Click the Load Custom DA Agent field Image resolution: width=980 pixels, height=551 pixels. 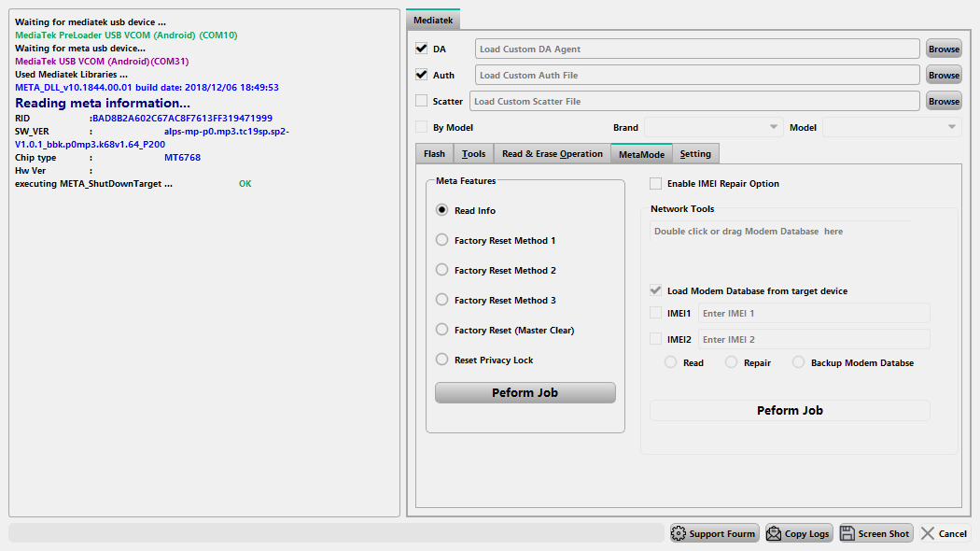(x=697, y=49)
